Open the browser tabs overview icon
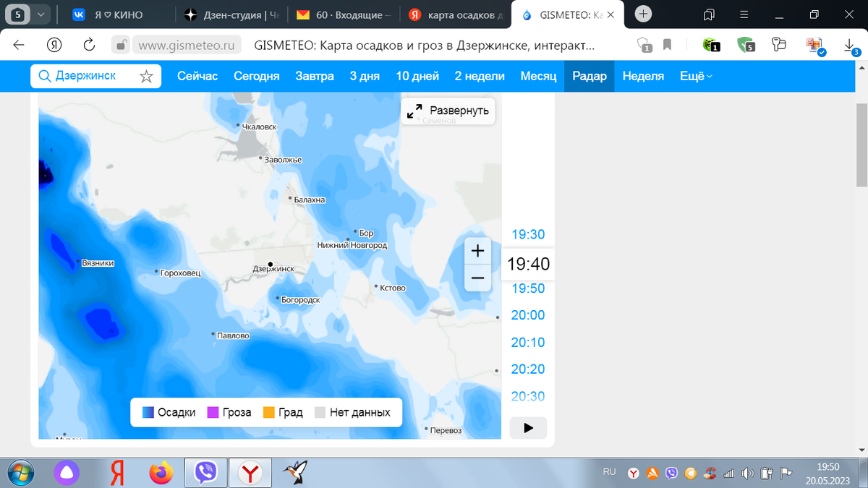The image size is (868, 488). point(709,14)
